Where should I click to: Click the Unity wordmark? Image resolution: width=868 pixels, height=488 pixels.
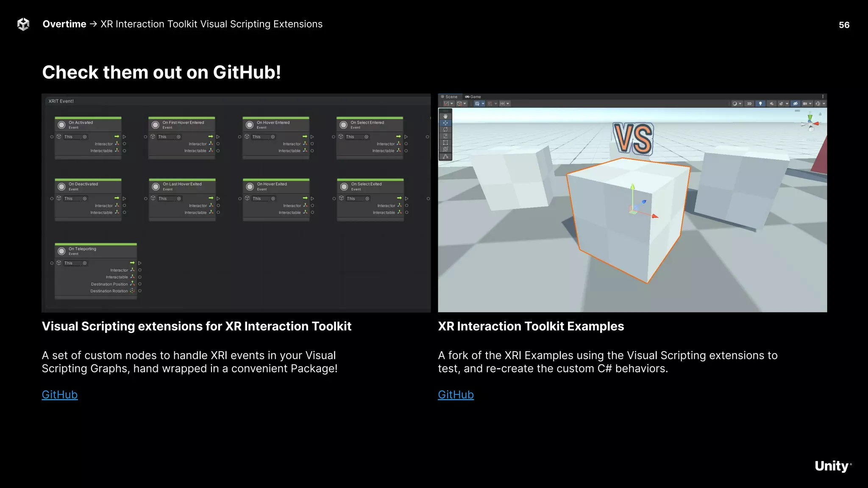coord(832,466)
